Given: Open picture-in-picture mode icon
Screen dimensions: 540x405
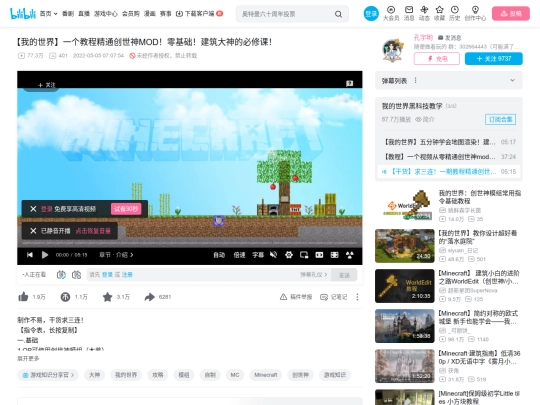Looking at the screenshot, I should click(x=304, y=255).
